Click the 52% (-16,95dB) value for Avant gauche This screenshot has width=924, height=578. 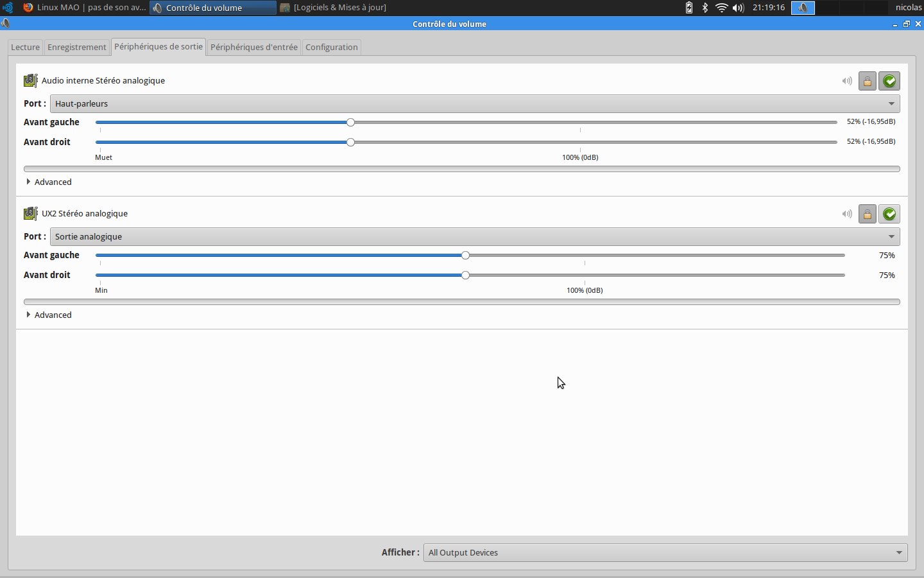coord(871,121)
